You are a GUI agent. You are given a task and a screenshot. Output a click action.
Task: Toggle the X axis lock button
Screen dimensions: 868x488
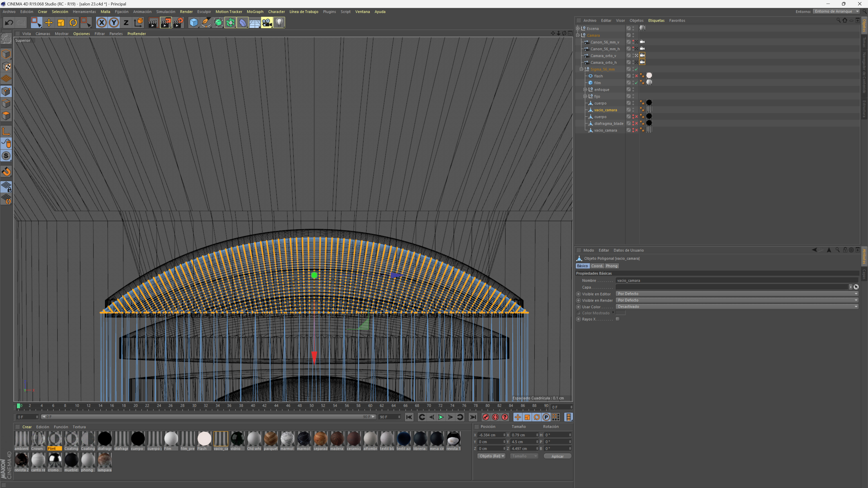click(x=101, y=23)
